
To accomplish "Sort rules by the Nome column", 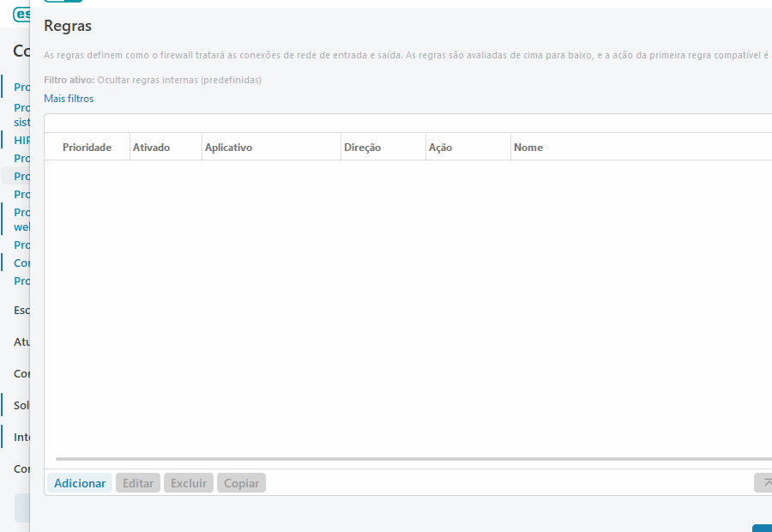I will pos(528,147).
